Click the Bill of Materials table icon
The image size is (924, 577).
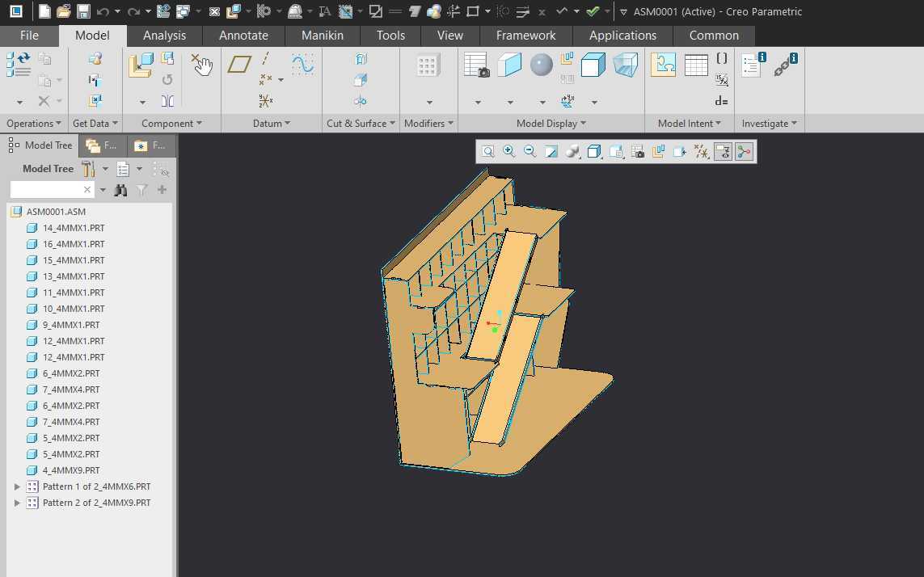tap(696, 65)
